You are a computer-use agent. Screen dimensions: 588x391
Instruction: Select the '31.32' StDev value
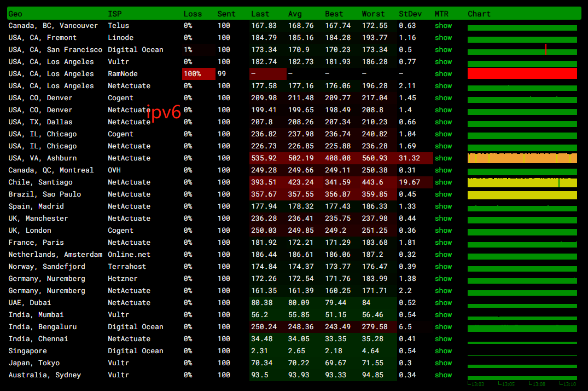[410, 158]
